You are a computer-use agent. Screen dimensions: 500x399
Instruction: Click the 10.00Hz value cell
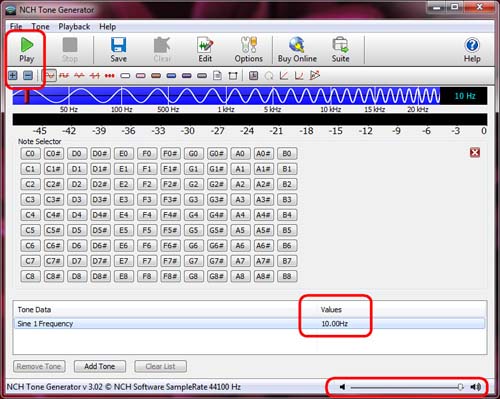point(335,324)
